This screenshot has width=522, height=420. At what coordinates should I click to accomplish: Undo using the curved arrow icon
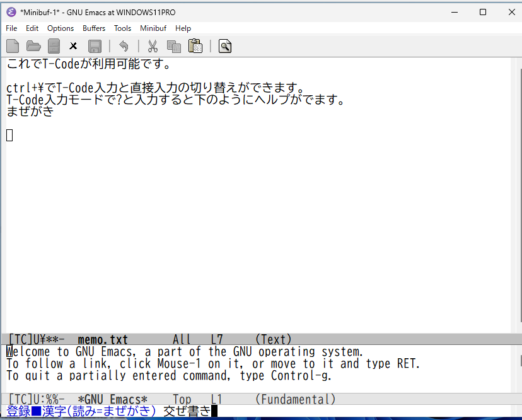tap(124, 46)
